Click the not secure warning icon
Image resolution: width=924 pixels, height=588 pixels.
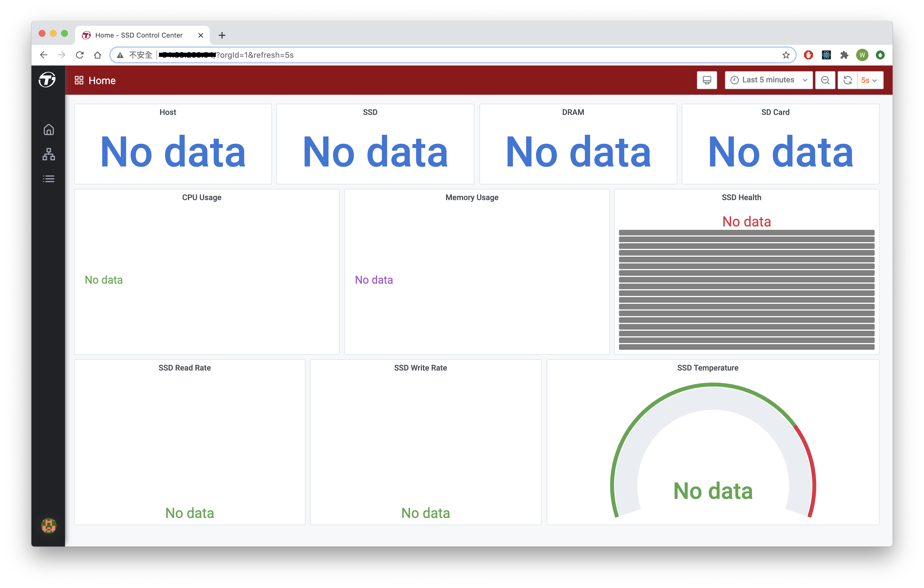(x=120, y=55)
